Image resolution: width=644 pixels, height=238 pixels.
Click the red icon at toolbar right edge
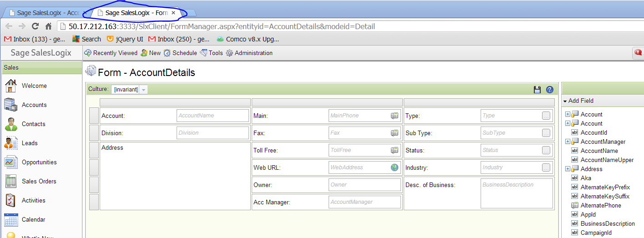pos(639,53)
